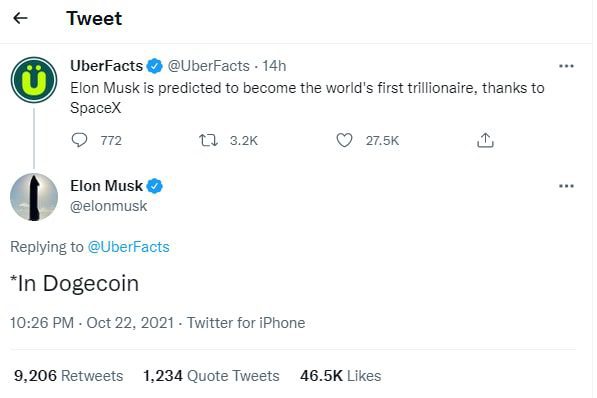Click the @UberFacts link in Replying to
The image size is (597, 398).
128,247
